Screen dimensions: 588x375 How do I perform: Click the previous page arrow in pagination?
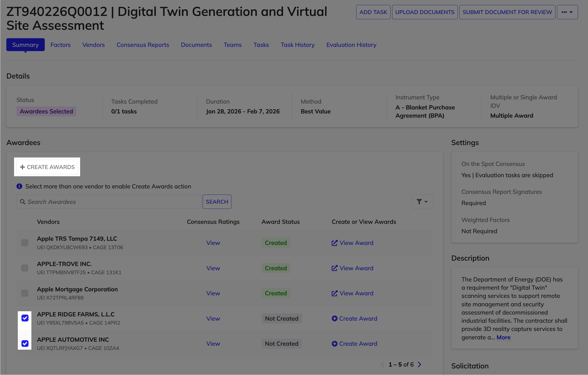point(382,364)
